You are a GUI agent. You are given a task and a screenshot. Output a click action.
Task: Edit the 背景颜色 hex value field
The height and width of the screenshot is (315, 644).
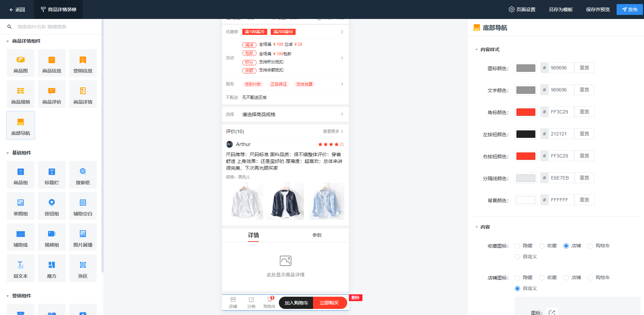coord(561,200)
